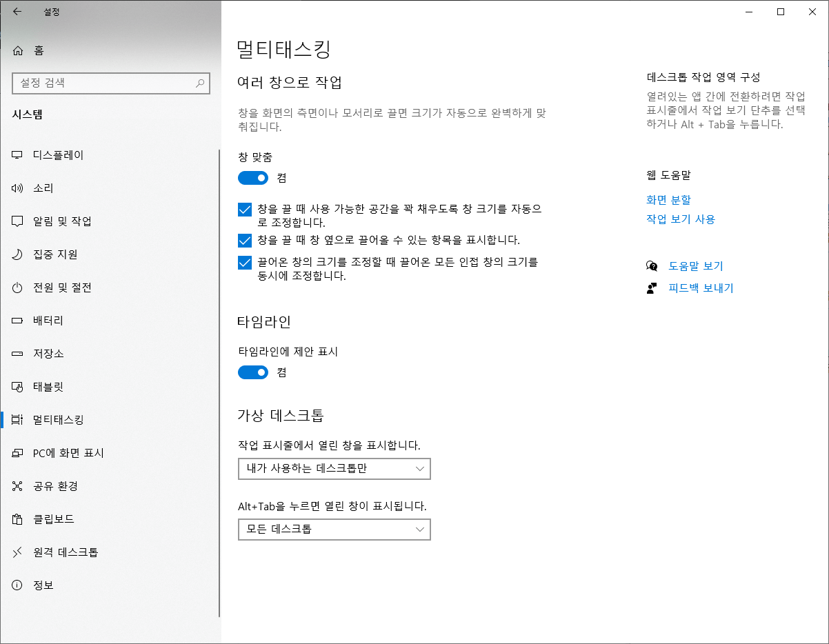Screen dimensions: 829x644
Task: Click the 태블릿 tablet icon
Action: [18, 387]
